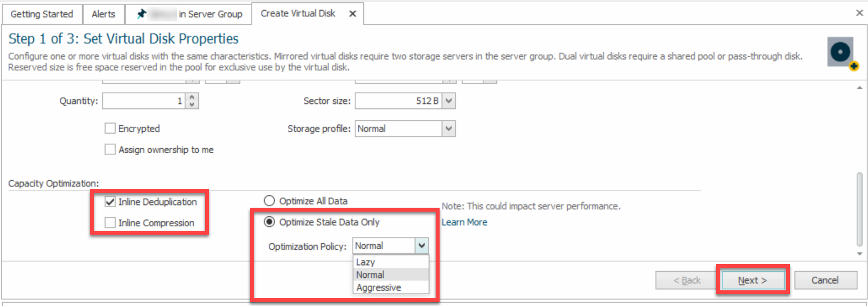Click the Next button
This screenshot has height=306, width=868.
click(x=752, y=280)
